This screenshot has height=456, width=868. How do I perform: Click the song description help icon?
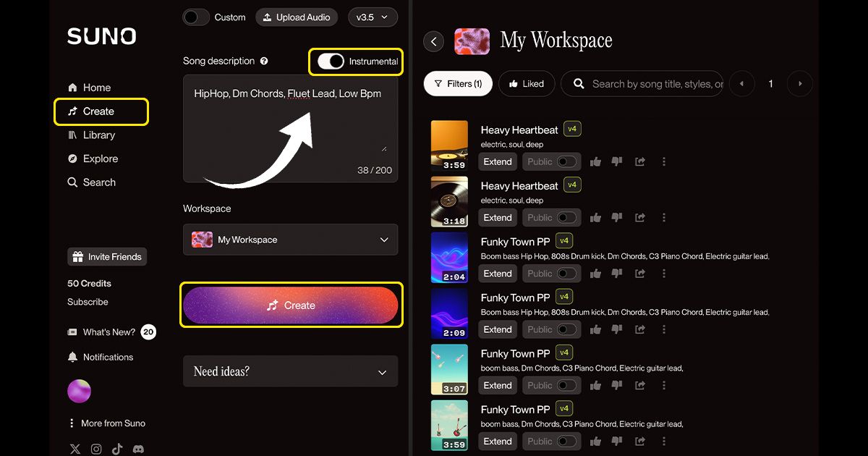pos(264,62)
